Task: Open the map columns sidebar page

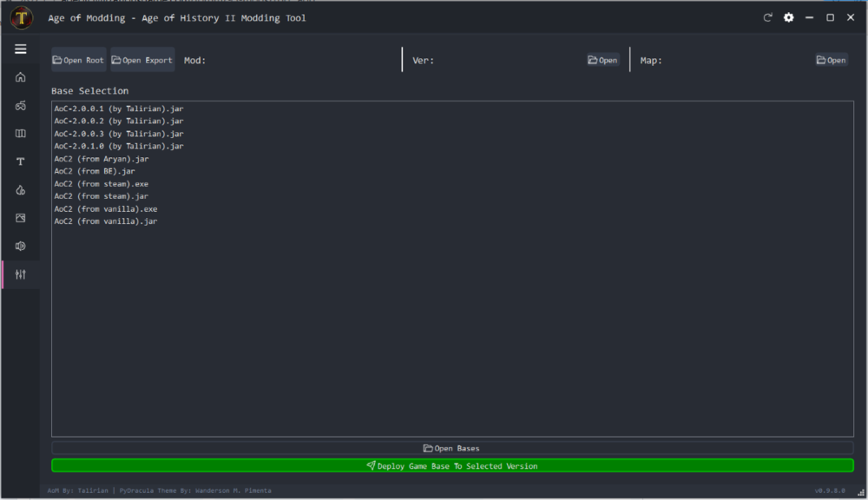Action: (21, 134)
